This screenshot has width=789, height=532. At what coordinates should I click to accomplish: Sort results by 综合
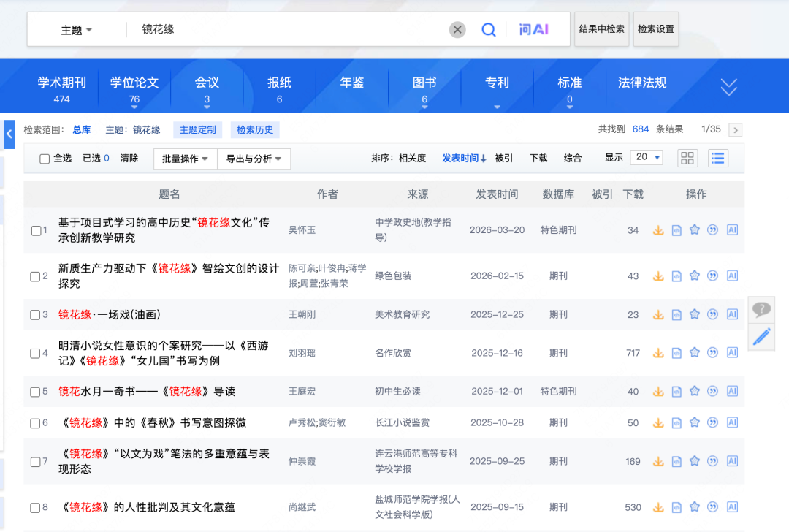[573, 159]
